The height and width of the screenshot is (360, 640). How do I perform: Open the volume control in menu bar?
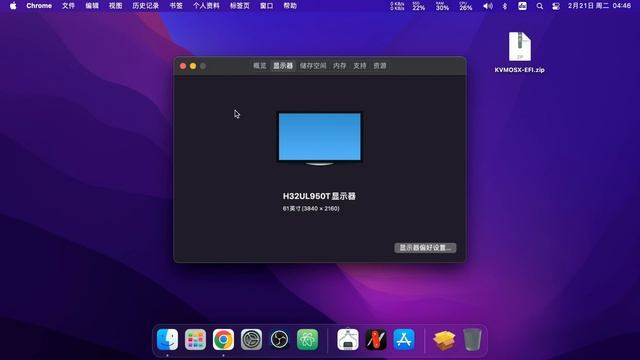pyautogui.click(x=488, y=6)
